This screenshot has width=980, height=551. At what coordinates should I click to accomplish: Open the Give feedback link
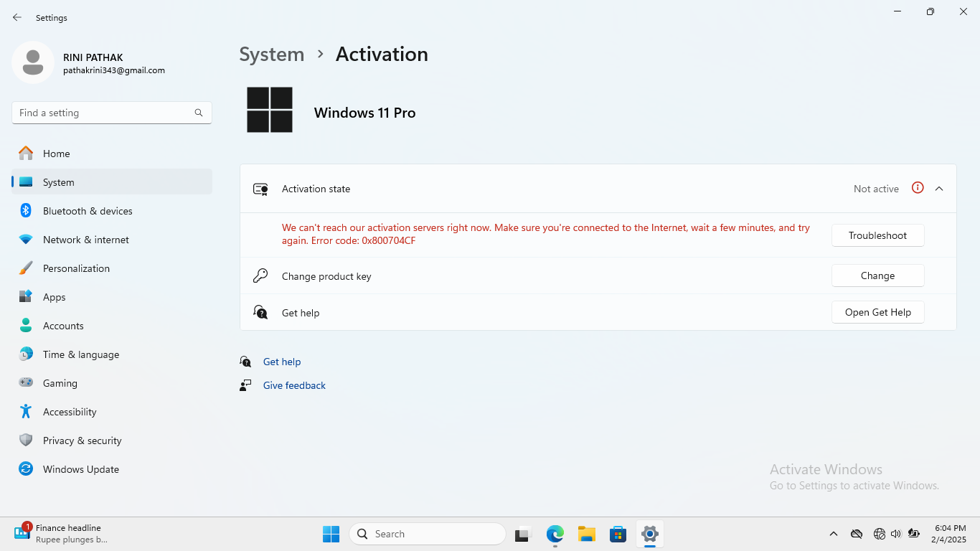pyautogui.click(x=294, y=385)
